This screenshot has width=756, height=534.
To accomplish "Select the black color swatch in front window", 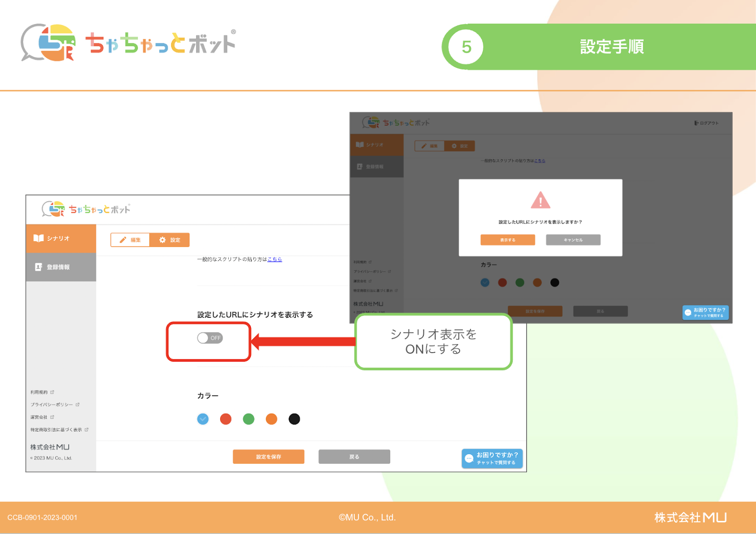I will pyautogui.click(x=294, y=419).
